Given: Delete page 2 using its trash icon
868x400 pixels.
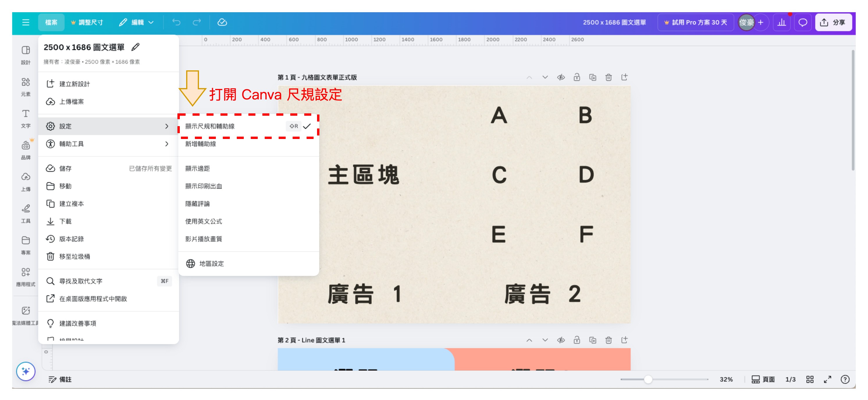Looking at the screenshot, I should [609, 340].
